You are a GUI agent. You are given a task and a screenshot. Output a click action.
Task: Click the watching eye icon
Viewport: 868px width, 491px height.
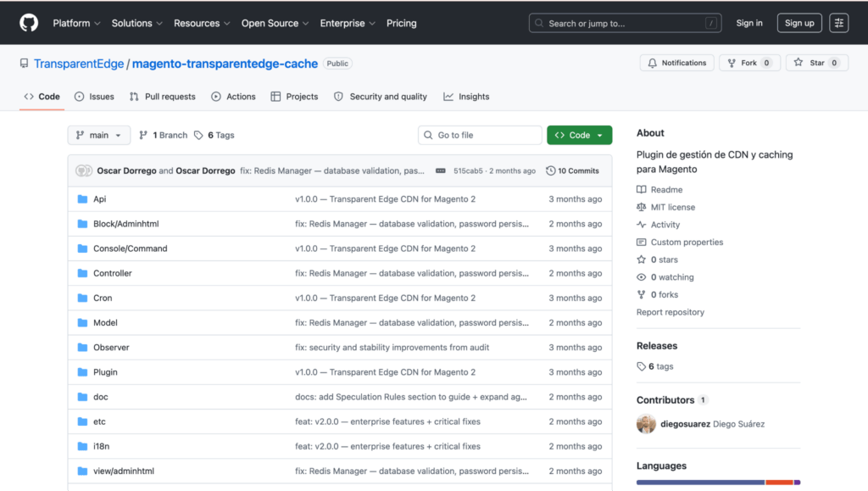641,276
